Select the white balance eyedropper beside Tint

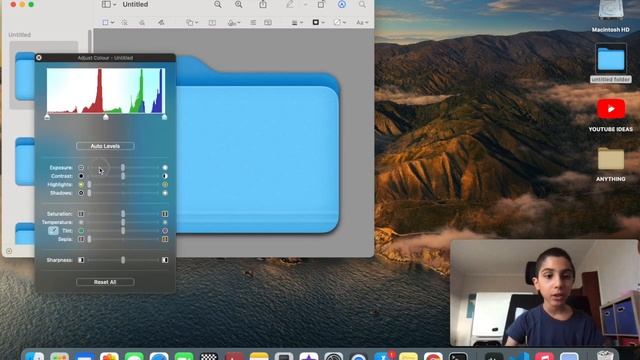(53, 231)
